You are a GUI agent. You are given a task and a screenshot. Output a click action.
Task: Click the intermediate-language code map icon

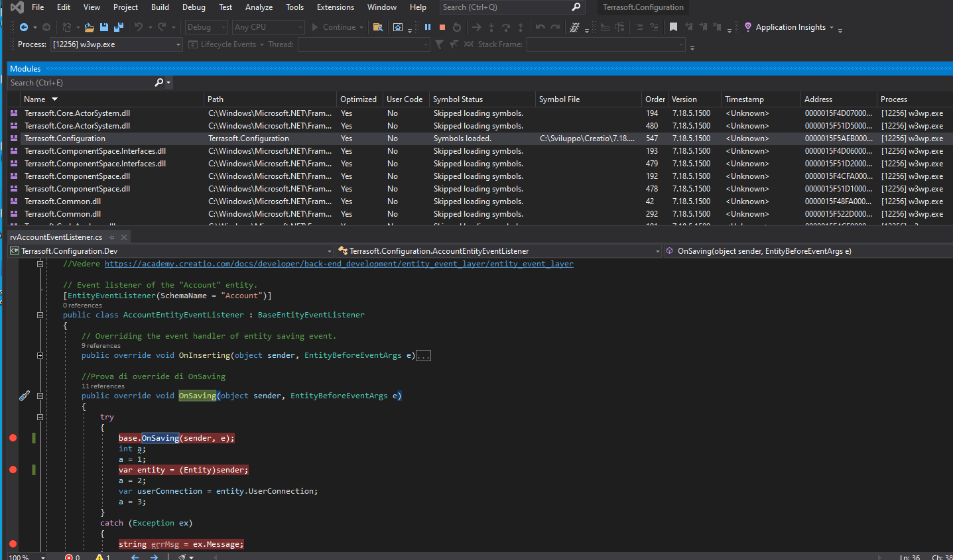[574, 27]
